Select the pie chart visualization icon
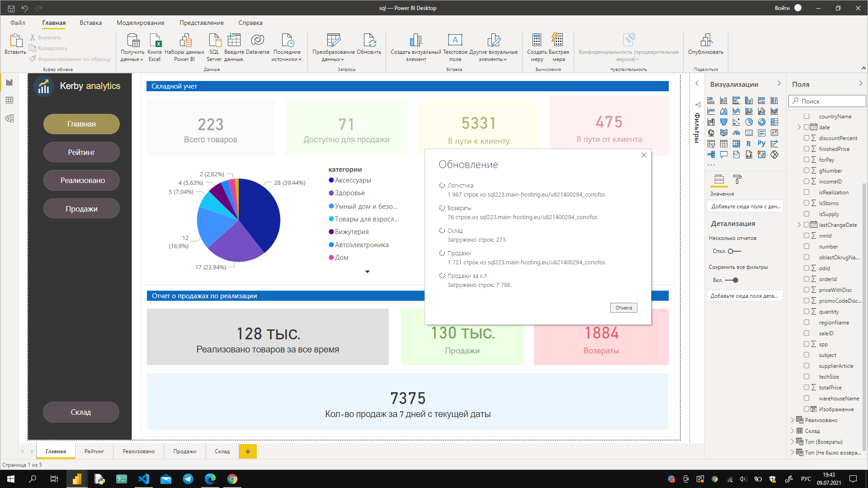Screen dimensions: 868x488 coord(749,122)
